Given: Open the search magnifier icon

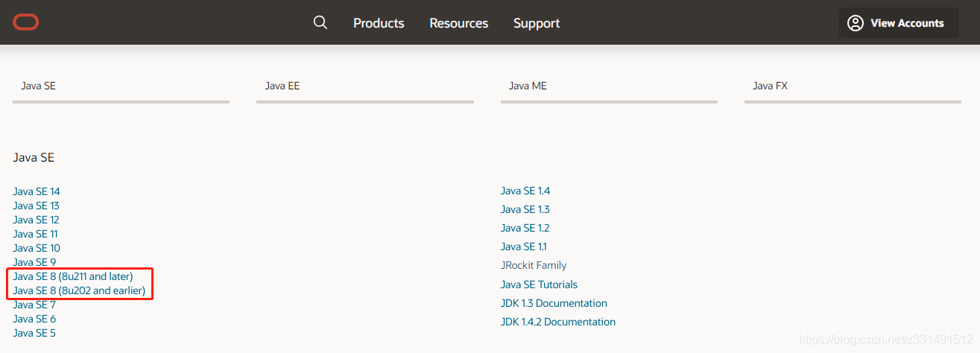Looking at the screenshot, I should click(320, 22).
